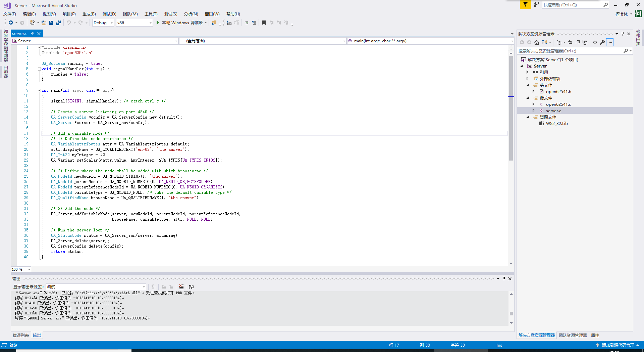This screenshot has width=644, height=352.
Task: Select open62541.c in Solution Explorer
Action: [558, 104]
